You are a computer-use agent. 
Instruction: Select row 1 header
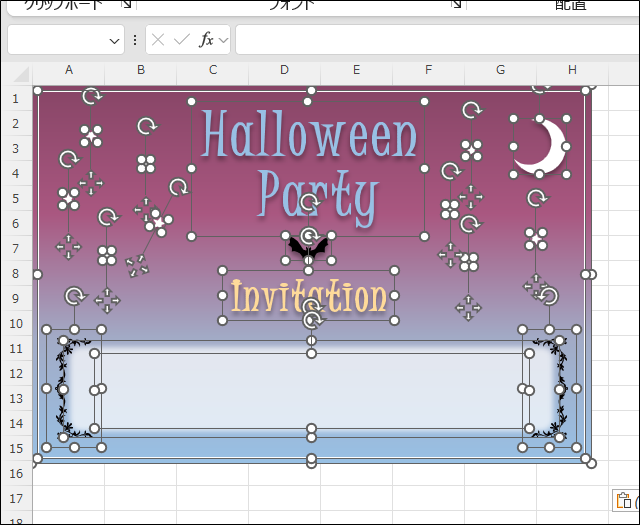[x=16, y=98]
